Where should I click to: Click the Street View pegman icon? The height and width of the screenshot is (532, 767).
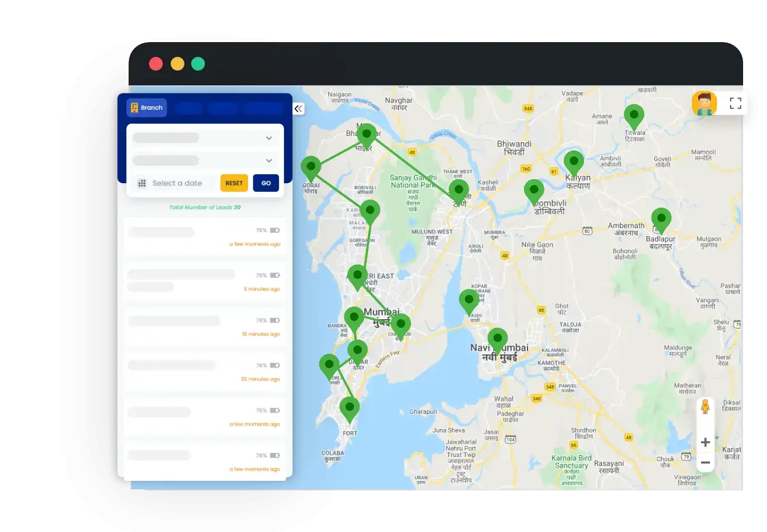[706, 407]
